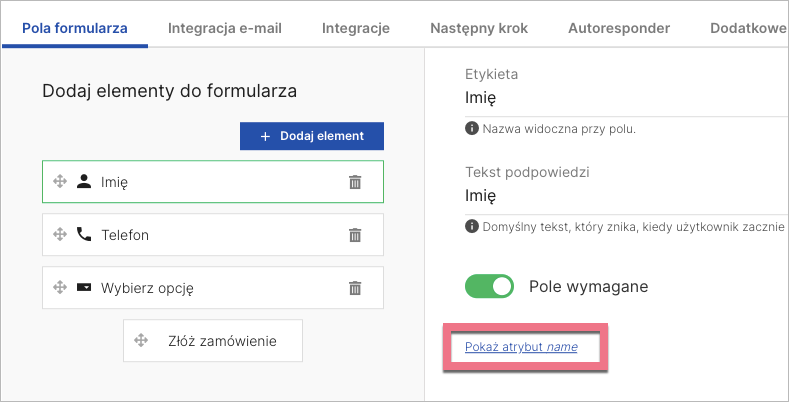Click the drag handle beside Telefon field
This screenshot has height=402, width=789.
point(59,235)
